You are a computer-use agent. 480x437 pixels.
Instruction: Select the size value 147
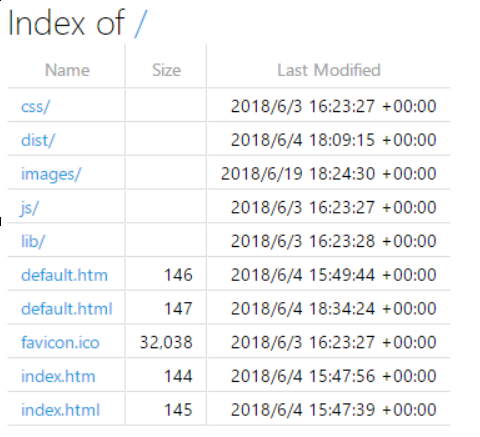178,309
